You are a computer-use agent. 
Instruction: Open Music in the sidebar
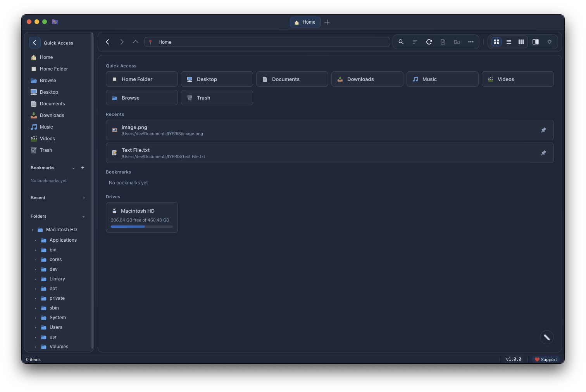click(58, 127)
